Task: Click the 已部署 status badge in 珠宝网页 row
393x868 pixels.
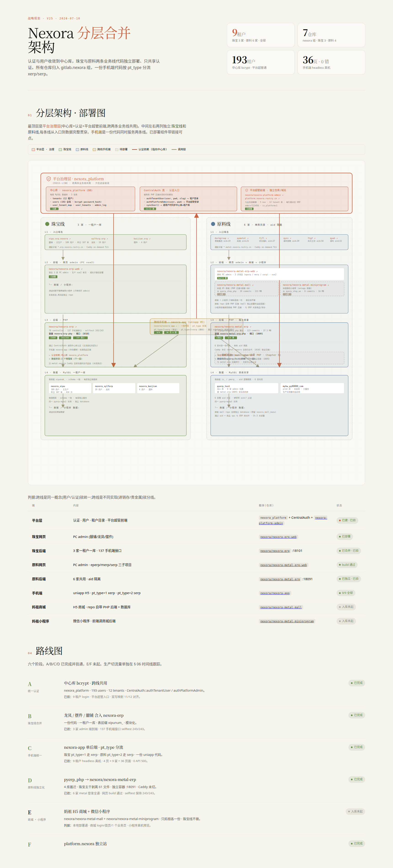Action: click(x=345, y=536)
